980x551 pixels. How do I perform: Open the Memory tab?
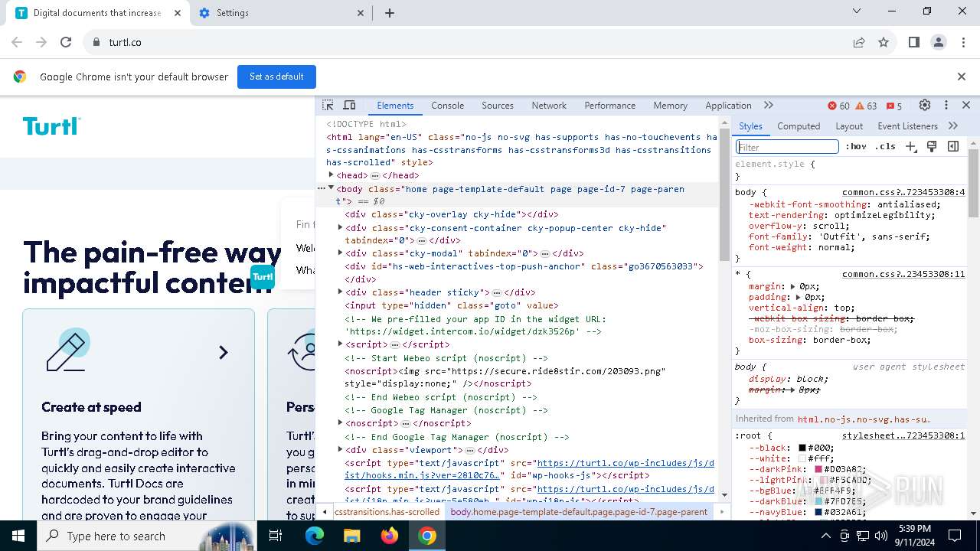point(670,106)
